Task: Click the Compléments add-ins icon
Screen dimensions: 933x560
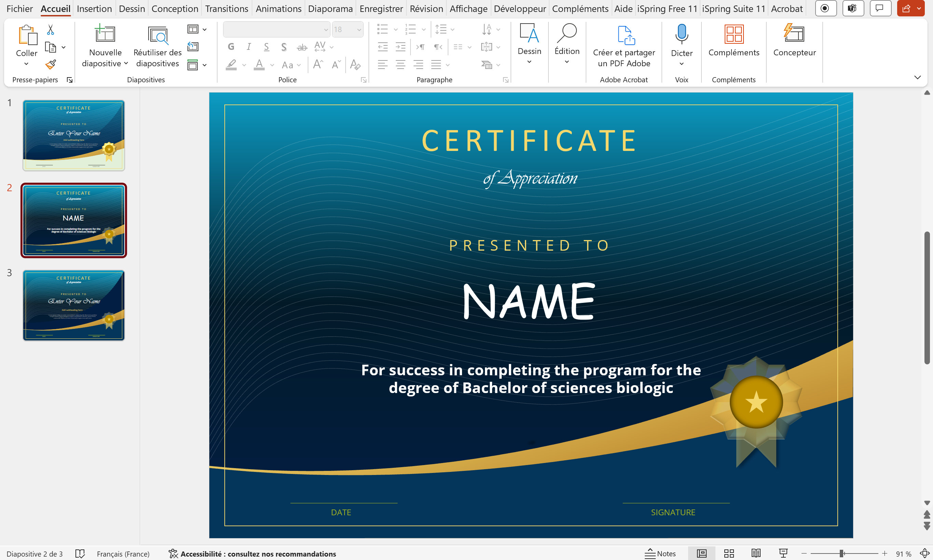Action: tap(734, 34)
